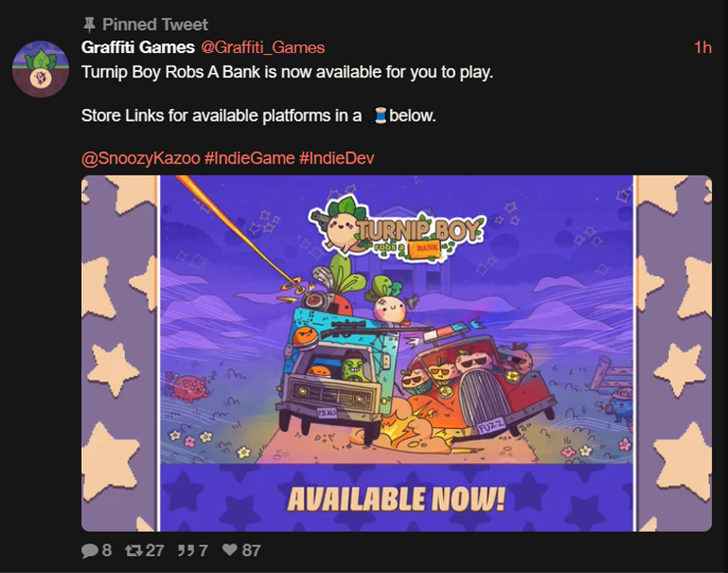This screenshot has height=573, width=728.
Task: Visit the @SnoozyKazoo mention
Action: tap(141, 158)
